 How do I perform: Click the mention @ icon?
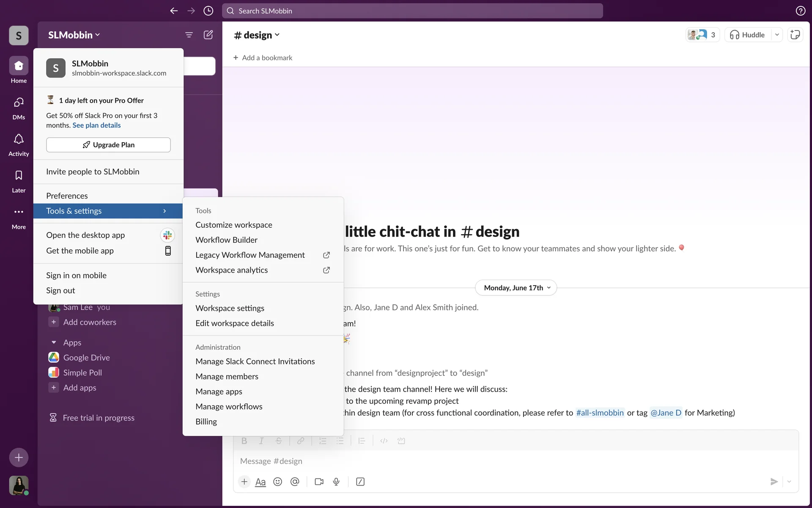point(295,482)
